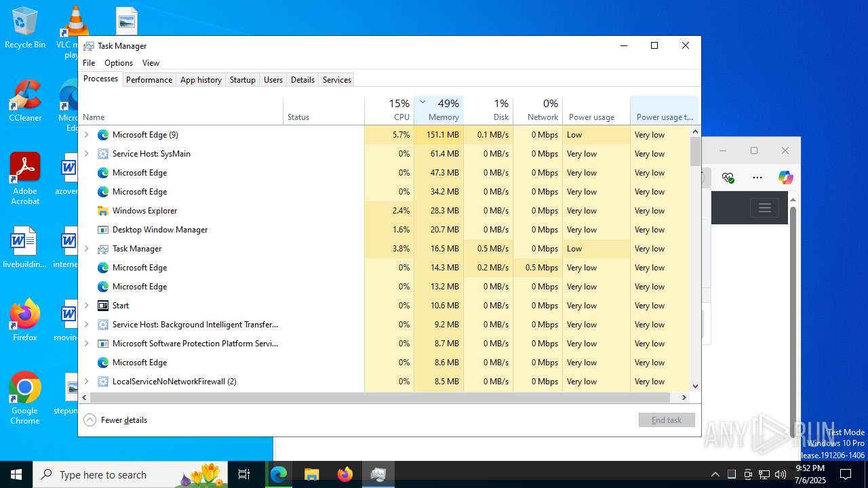This screenshot has height=488, width=868.
Task: Select the 0.5 Mbps network cell
Action: [x=538, y=268]
